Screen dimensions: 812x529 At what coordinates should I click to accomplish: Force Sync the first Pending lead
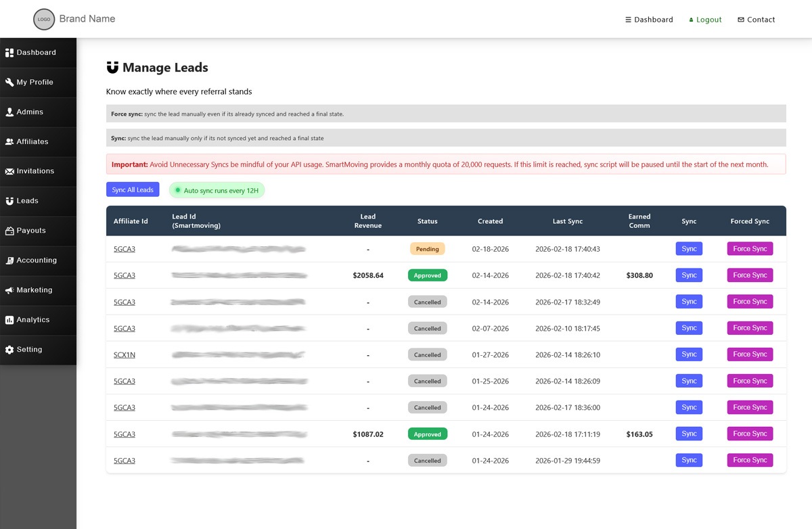pos(750,248)
